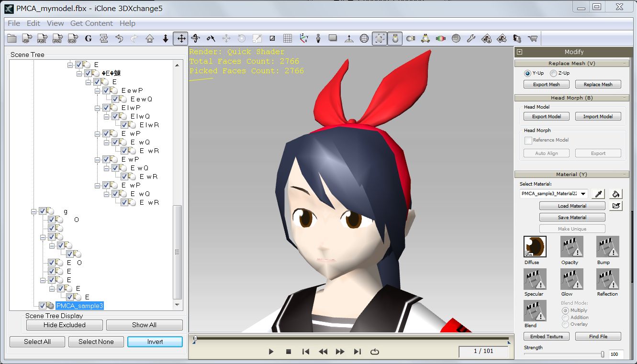The height and width of the screenshot is (364, 637).
Task: Collapse the Replace Mesh (V) section
Action: click(625, 63)
